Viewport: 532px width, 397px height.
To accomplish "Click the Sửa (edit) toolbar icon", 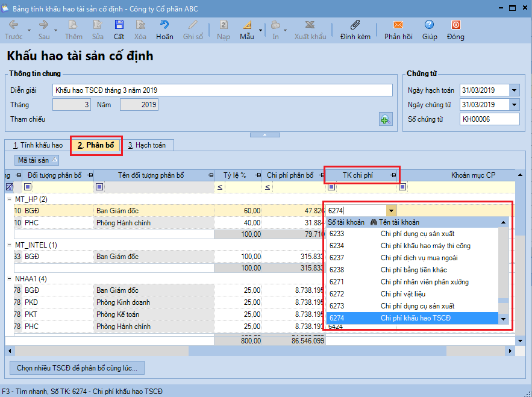I will pyautogui.click(x=98, y=25).
